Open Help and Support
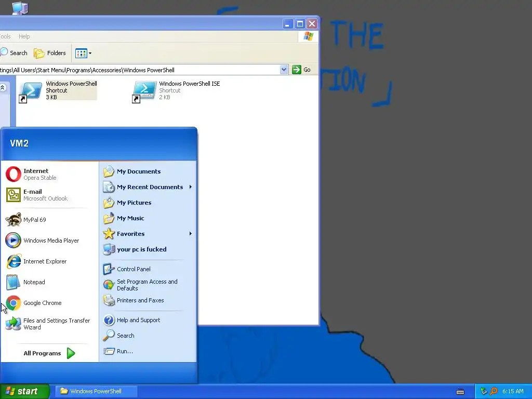This screenshot has width=532, height=399. click(148, 320)
